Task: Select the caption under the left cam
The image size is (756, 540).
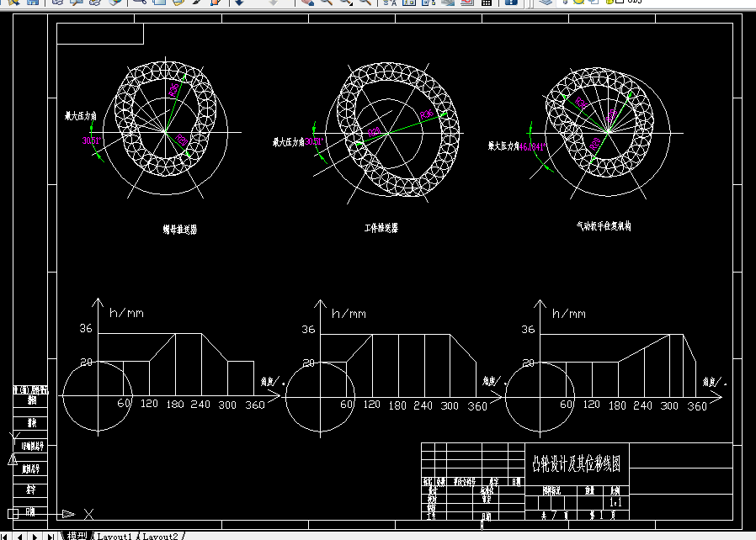Action: 180,230
